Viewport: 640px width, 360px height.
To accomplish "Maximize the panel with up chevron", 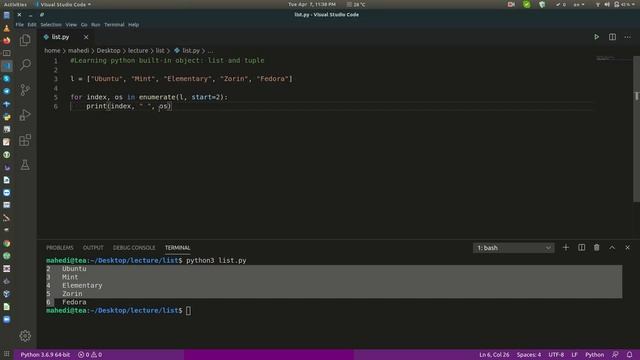I will click(612, 247).
